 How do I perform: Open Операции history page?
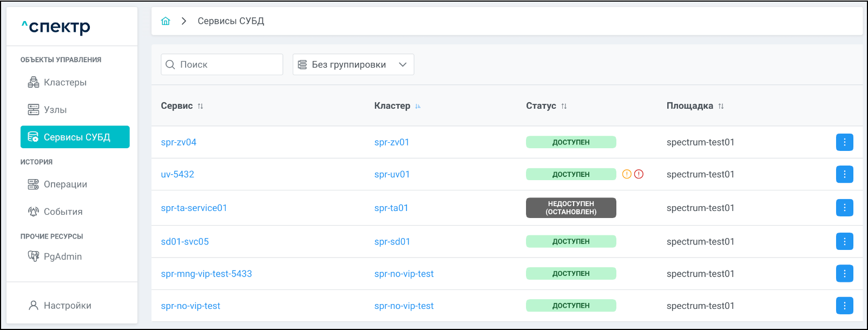tap(65, 184)
